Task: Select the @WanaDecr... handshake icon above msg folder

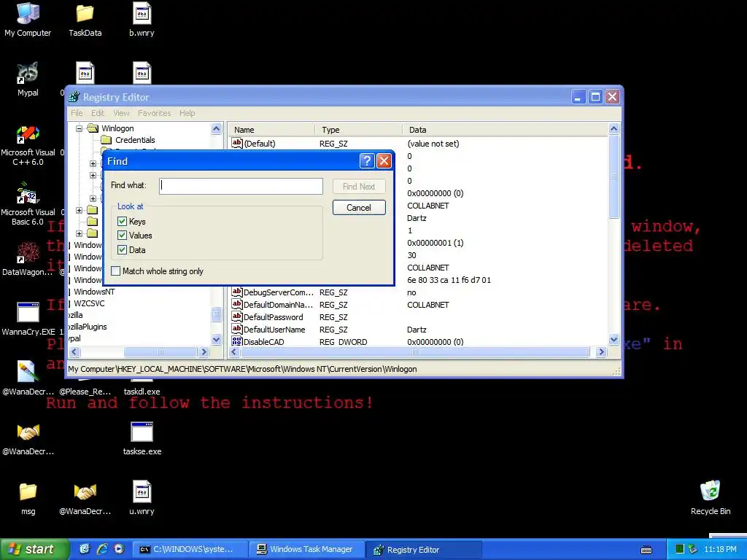Action: [28, 438]
